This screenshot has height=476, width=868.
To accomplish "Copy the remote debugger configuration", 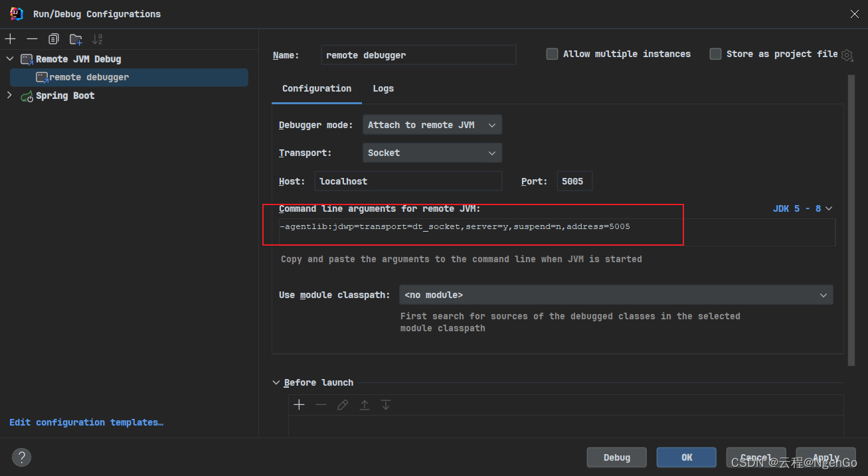I will coord(53,39).
